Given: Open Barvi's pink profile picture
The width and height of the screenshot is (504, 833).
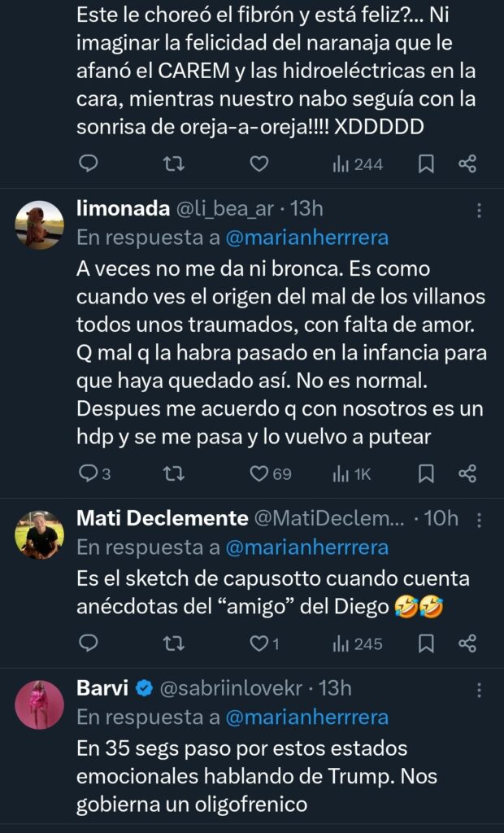Looking at the screenshot, I should pyautogui.click(x=39, y=704).
